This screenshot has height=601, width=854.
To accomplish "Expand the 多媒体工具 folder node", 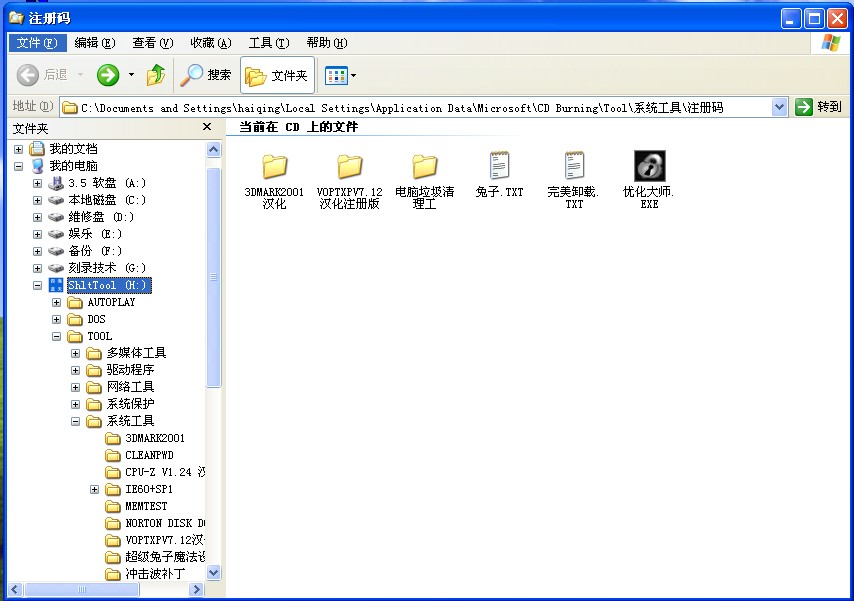I will tap(76, 353).
